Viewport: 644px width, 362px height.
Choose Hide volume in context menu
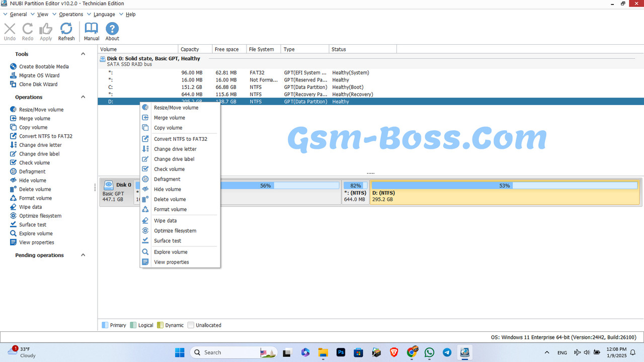(x=180, y=189)
